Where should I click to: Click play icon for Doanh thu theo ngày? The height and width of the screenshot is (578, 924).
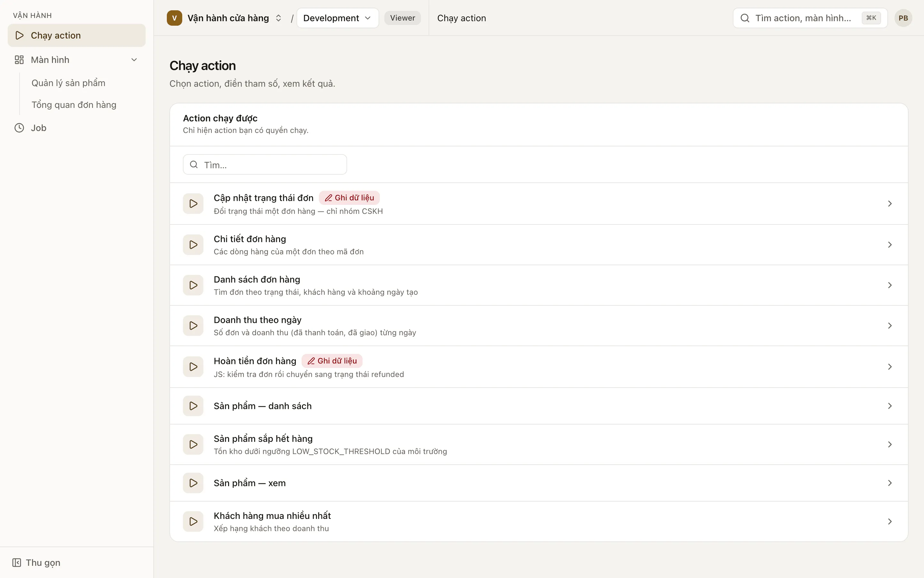(x=193, y=326)
